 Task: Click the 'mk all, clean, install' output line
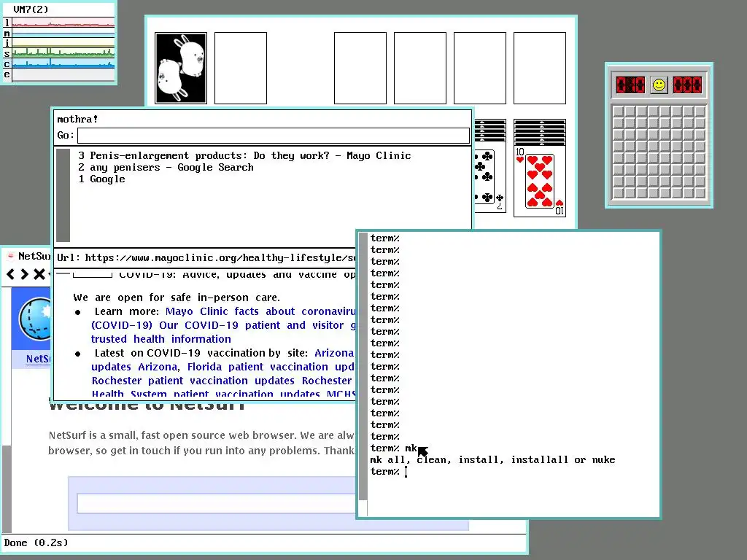pos(492,460)
